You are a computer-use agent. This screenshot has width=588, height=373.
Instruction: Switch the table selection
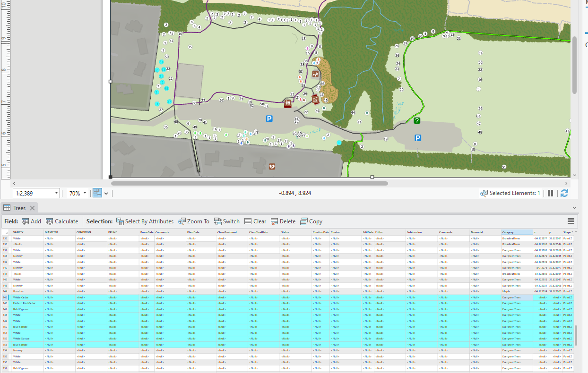point(226,221)
